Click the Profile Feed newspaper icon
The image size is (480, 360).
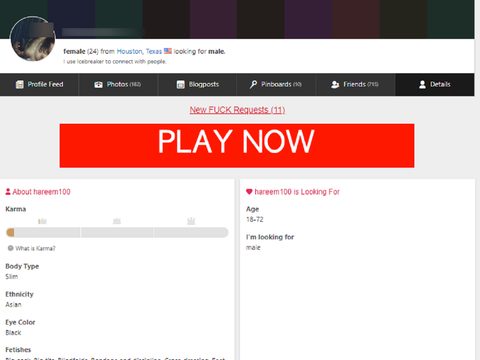click(20, 84)
